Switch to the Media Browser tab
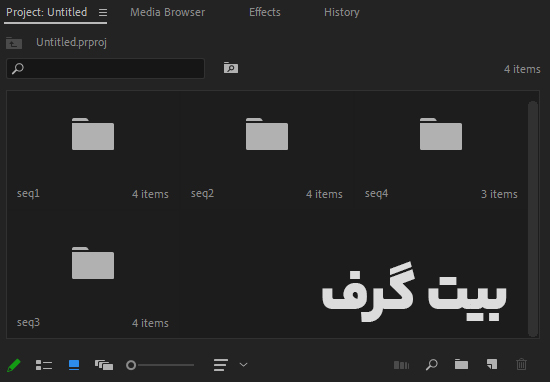550x382 pixels. 168,12
